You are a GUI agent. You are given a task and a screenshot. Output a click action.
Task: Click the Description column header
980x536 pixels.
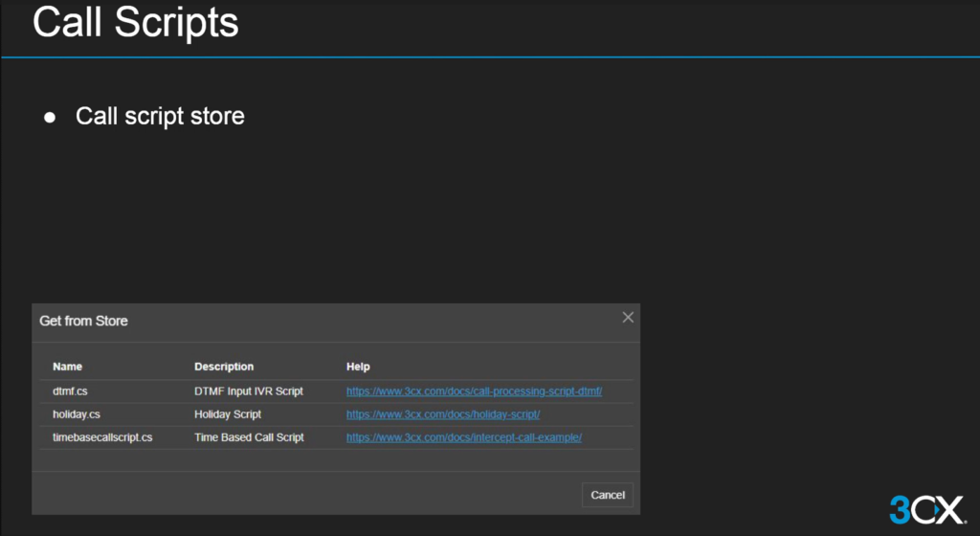click(x=224, y=367)
